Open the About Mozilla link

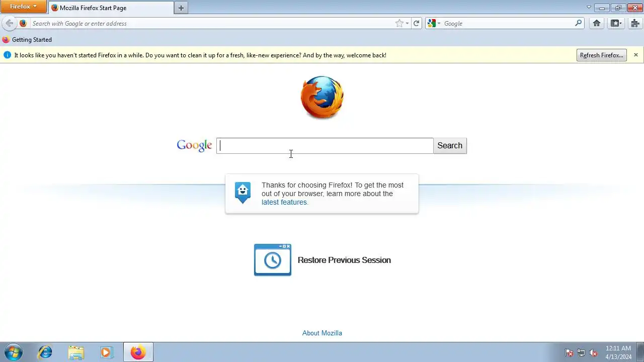[322, 333]
